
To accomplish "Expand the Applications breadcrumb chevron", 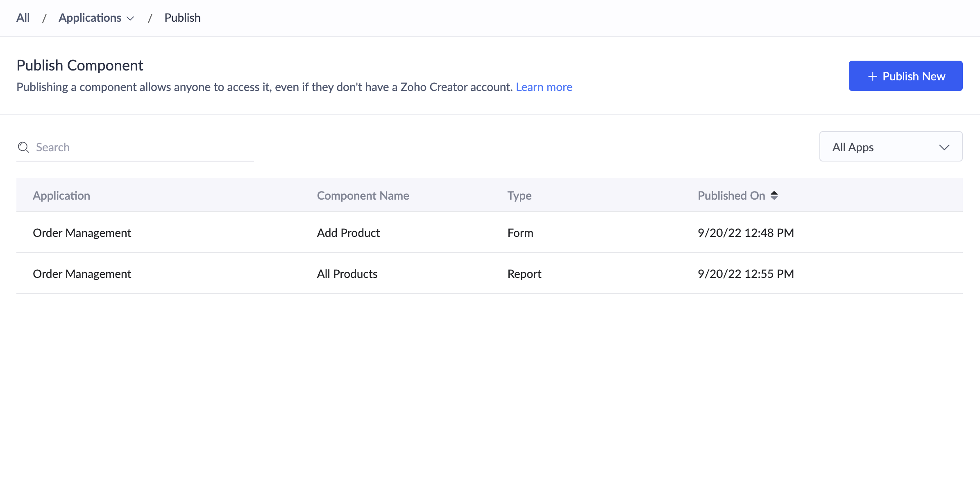I will point(130,18).
